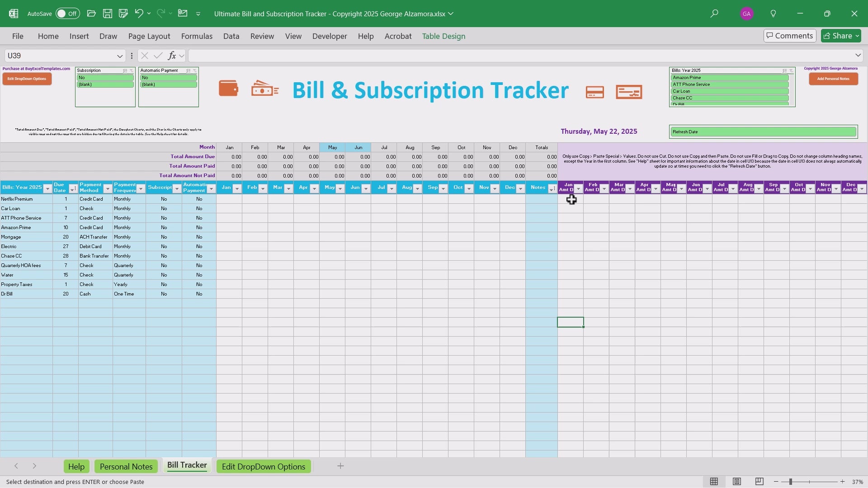868x488 pixels.
Task: Click the Refresh Date button
Action: coord(763,132)
